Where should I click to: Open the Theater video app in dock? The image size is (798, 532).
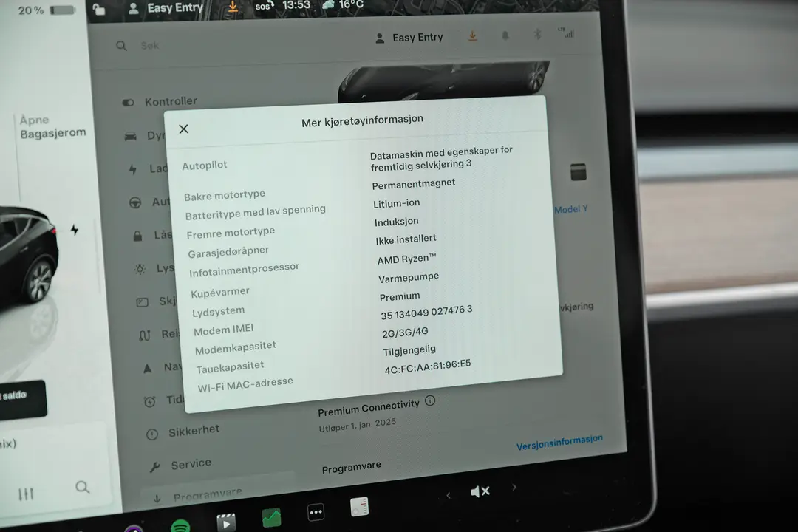[227, 522]
